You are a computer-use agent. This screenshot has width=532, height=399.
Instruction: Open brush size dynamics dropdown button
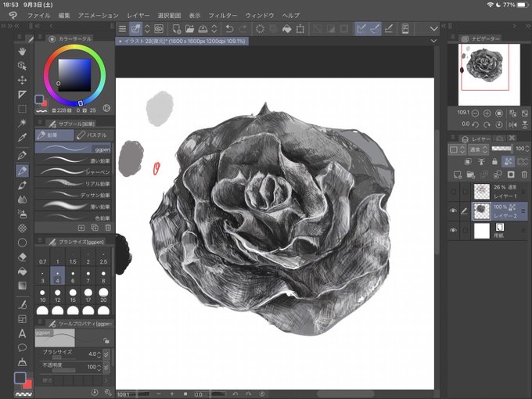click(x=106, y=354)
